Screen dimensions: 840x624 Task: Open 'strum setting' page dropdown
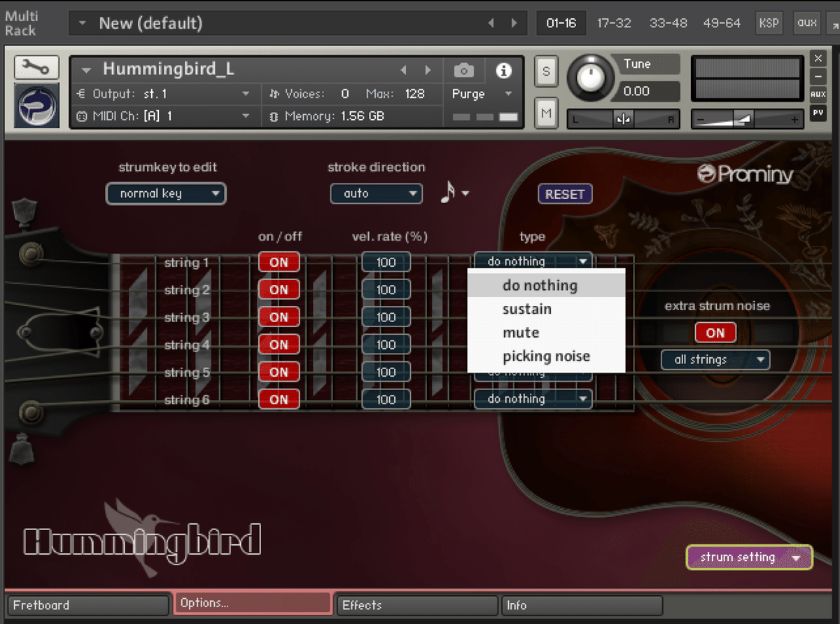point(749,557)
